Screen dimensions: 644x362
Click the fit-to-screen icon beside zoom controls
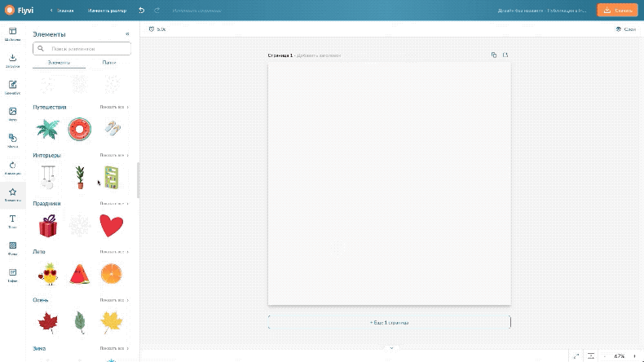click(591, 356)
